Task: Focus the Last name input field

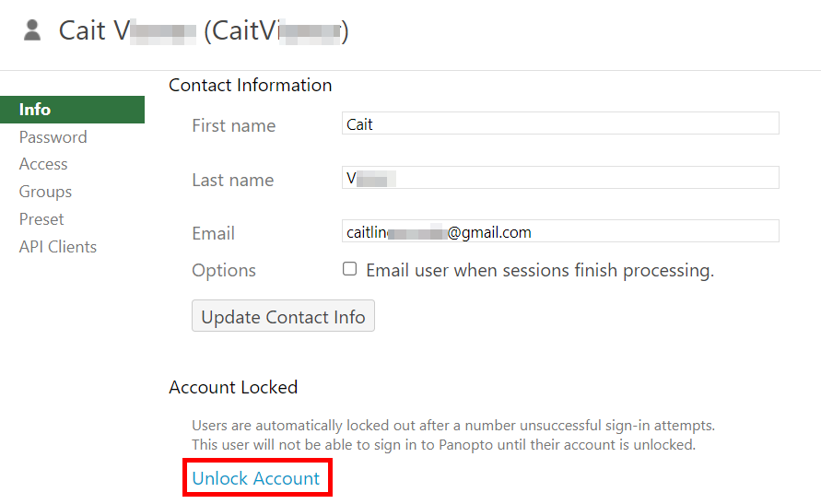Action: 559,178
